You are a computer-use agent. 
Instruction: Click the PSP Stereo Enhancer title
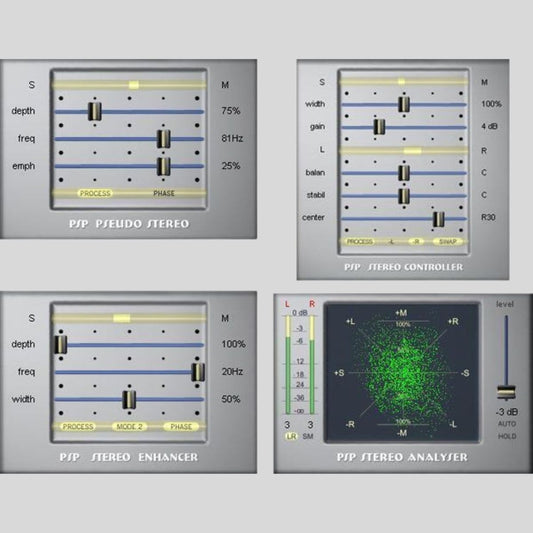pyautogui.click(x=128, y=457)
